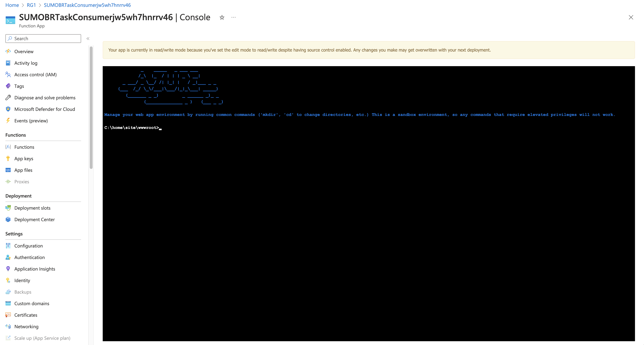Viewport: 644px width, 345px height.
Task: Open Microsoft Defender for Cloud
Action: [x=45, y=109]
